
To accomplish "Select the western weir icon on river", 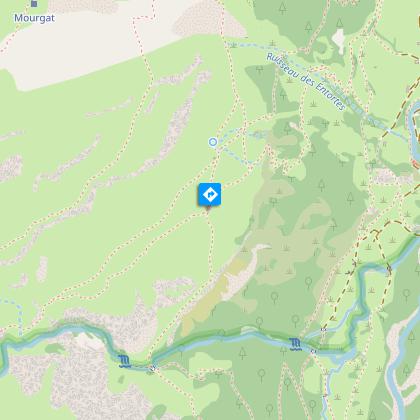I will (x=124, y=361).
